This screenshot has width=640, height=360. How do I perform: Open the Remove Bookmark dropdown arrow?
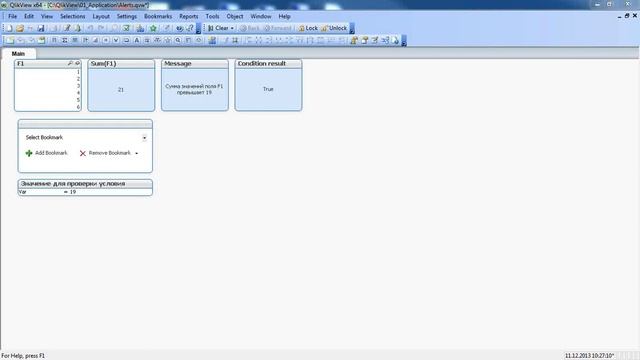tap(137, 153)
